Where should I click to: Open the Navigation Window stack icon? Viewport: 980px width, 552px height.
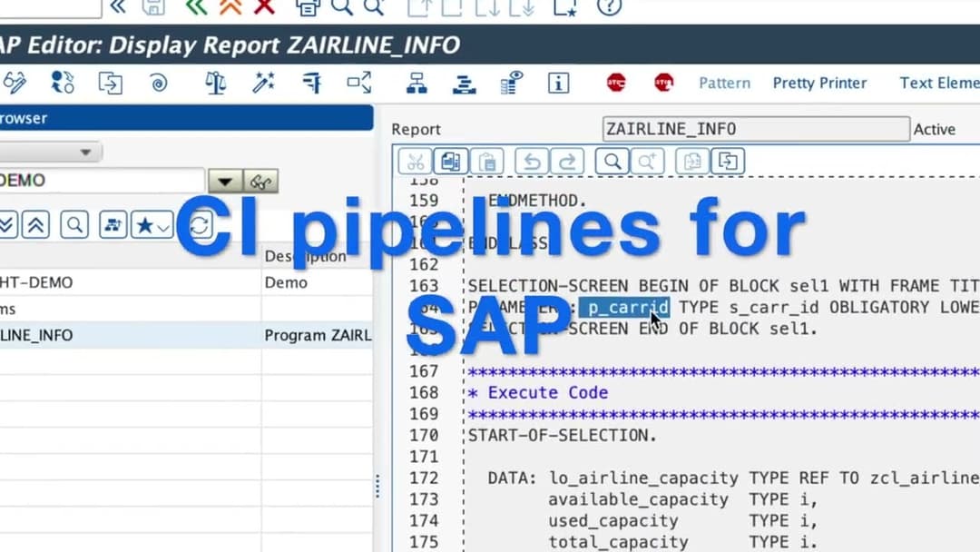pyautogui.click(x=465, y=83)
